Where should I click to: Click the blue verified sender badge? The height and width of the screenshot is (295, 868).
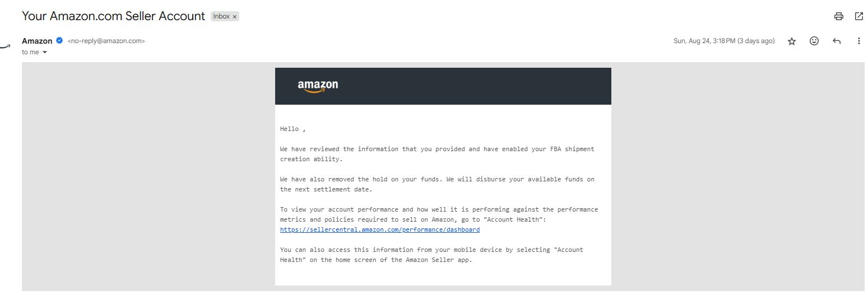coord(59,40)
